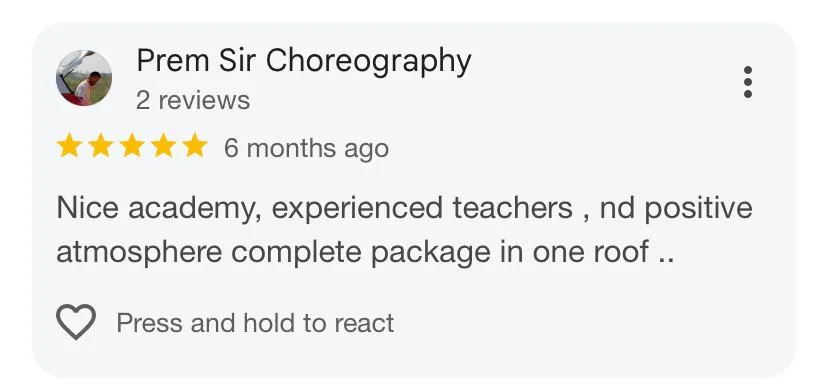Tap the heart react icon
828x392 pixels.
click(76, 322)
